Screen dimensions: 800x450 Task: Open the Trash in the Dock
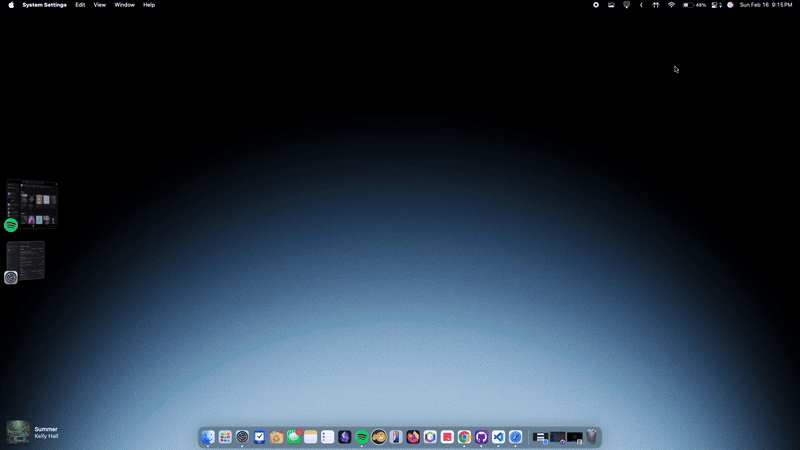tap(592, 437)
